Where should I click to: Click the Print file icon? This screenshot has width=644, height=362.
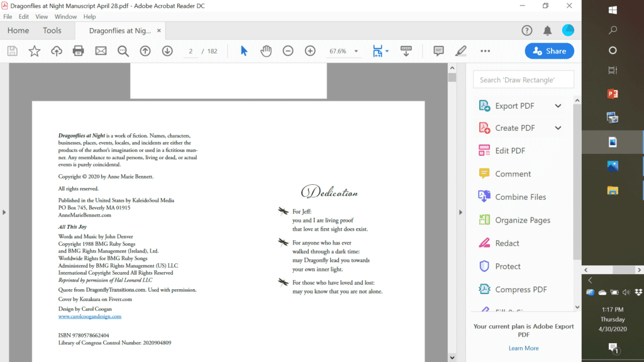(79, 51)
